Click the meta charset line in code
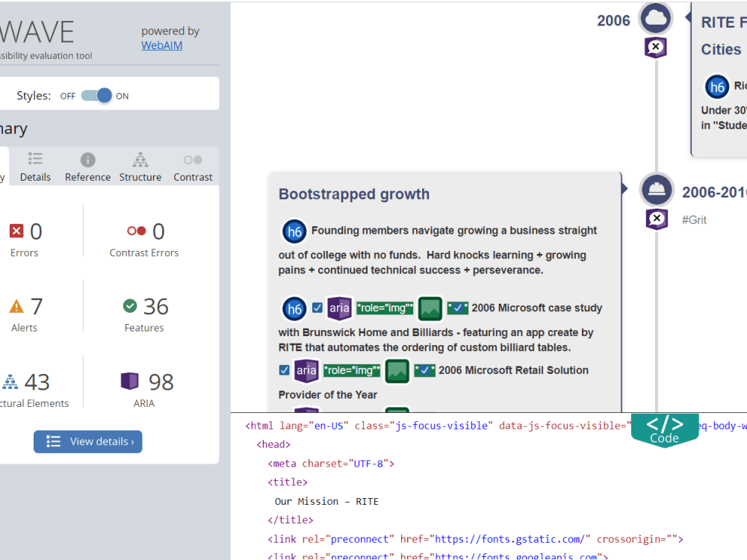The width and height of the screenshot is (747, 560). coord(331,464)
